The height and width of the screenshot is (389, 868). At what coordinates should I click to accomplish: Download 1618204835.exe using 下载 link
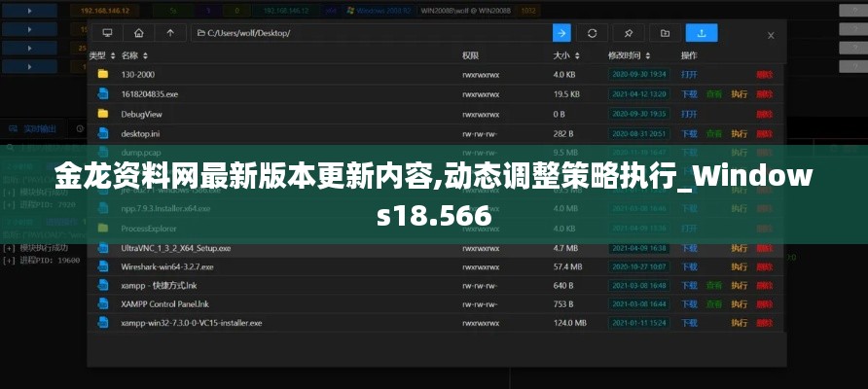click(x=689, y=93)
